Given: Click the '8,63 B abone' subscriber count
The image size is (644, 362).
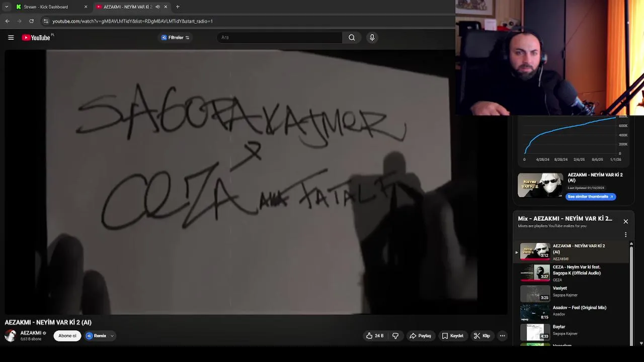Looking at the screenshot, I should click(x=31, y=339).
